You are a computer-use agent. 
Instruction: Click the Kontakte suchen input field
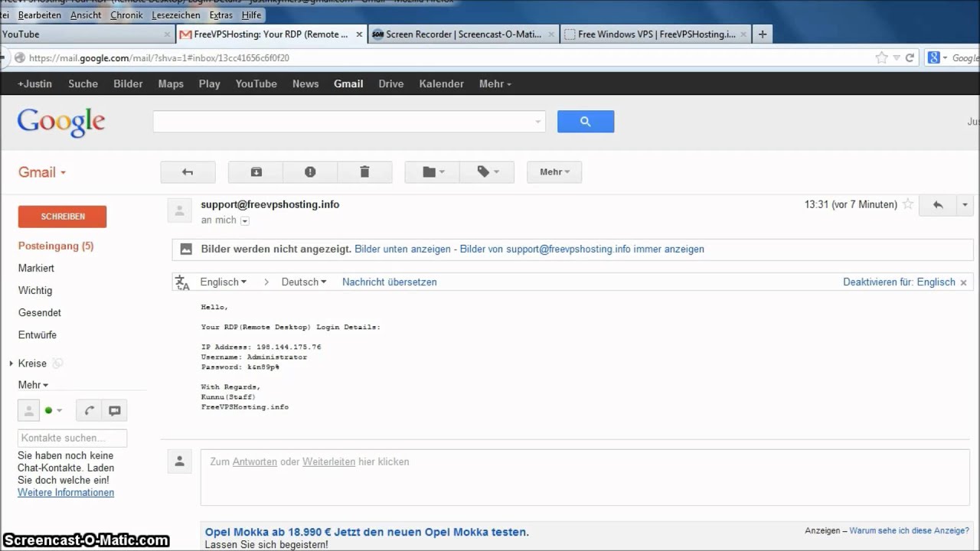click(72, 438)
